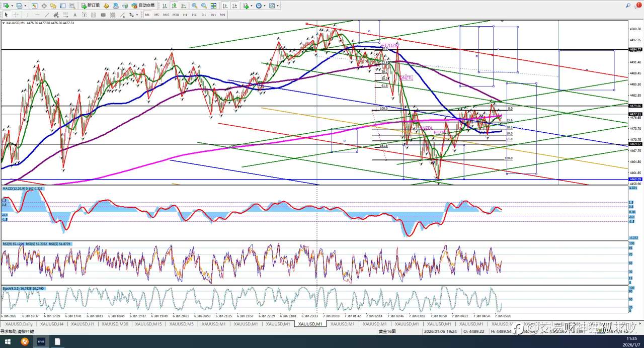
Task: Open the XAUUSD,Daily chart tab
Action: point(19,324)
